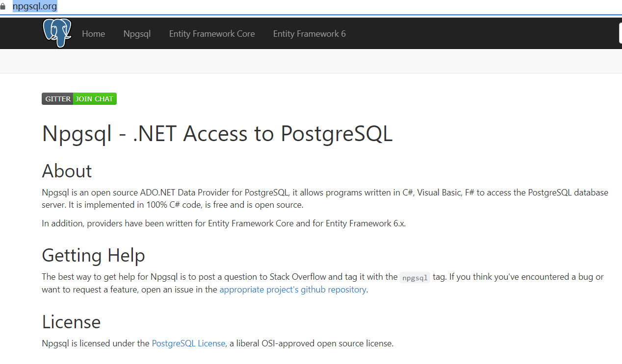Viewport: 622px width, 364px height.
Task: Select Entity Framework 6 in navbar
Action: click(309, 34)
